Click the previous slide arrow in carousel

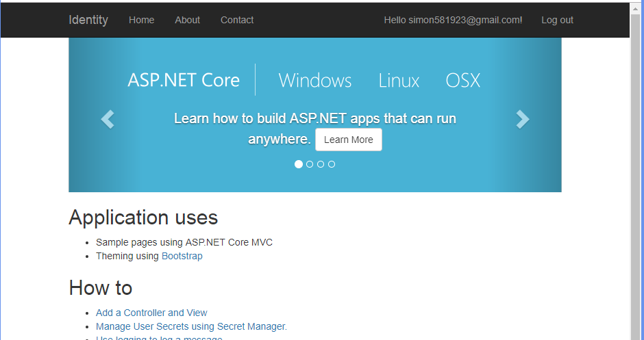click(x=108, y=120)
